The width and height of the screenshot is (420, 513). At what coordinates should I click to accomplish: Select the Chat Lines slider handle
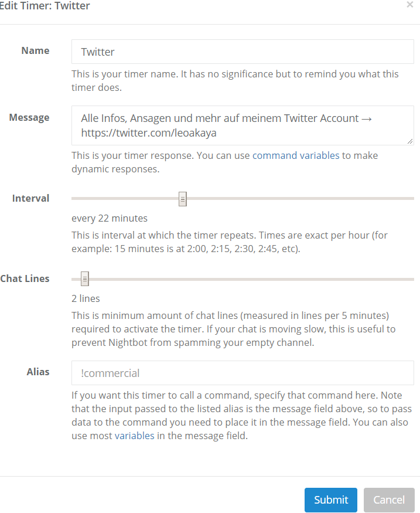click(85, 279)
